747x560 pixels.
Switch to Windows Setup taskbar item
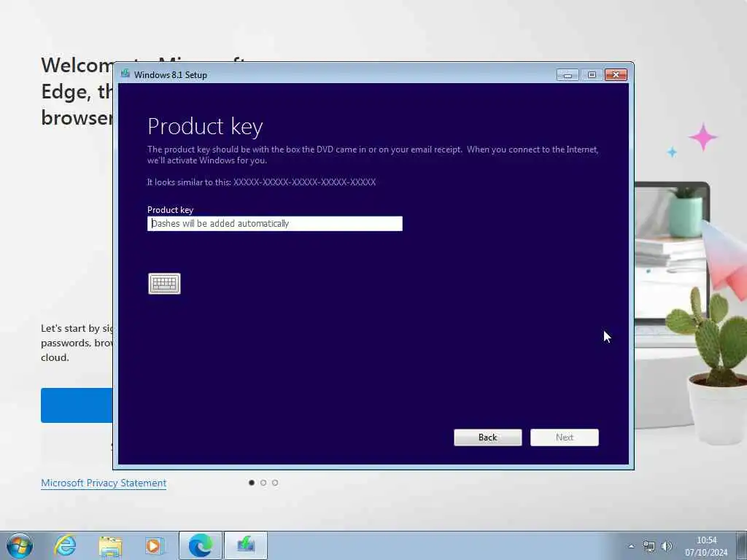click(x=246, y=545)
